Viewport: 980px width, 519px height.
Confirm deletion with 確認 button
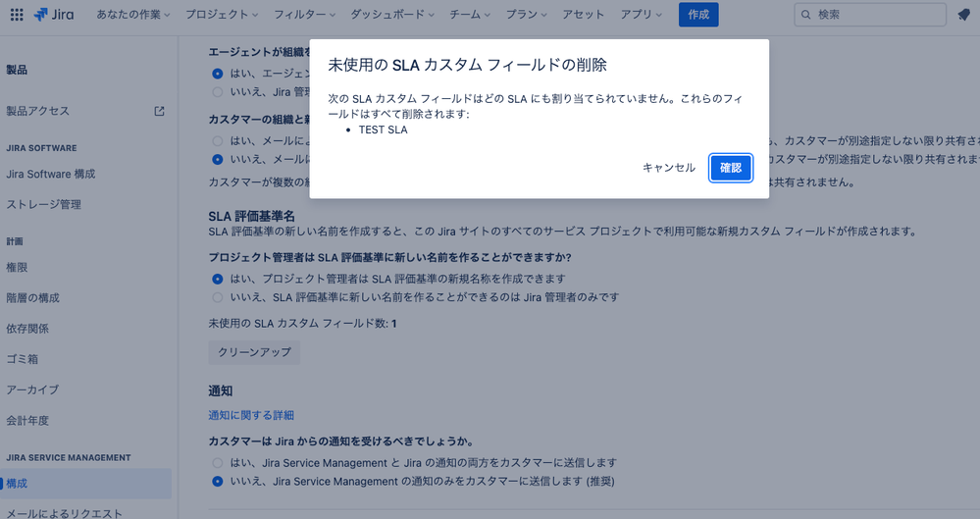coord(731,168)
